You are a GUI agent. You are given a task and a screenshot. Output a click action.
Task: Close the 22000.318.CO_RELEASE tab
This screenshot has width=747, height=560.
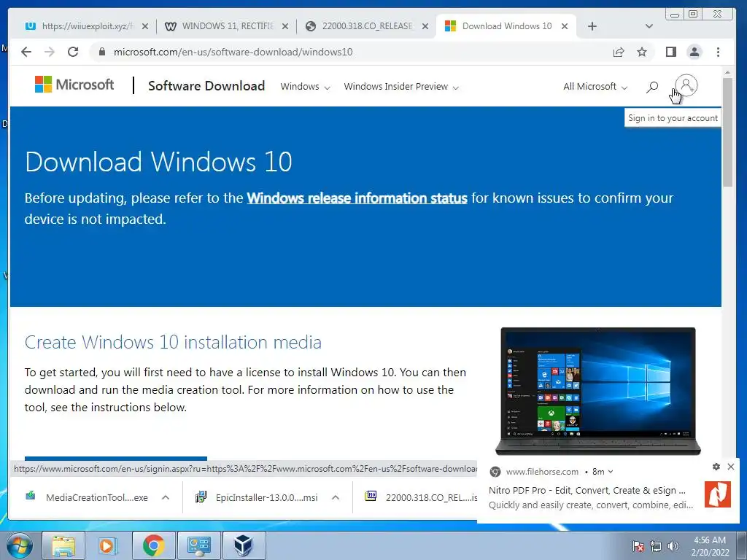click(425, 26)
